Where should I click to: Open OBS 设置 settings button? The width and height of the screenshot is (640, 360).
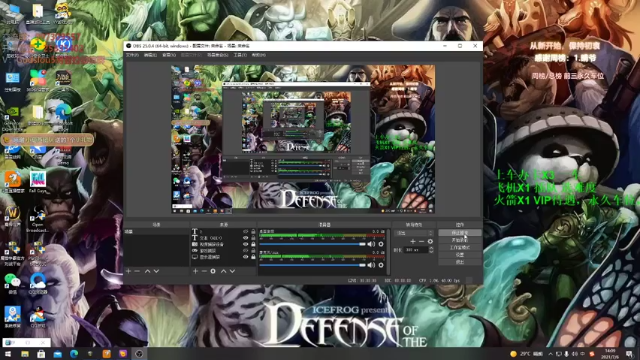460,255
